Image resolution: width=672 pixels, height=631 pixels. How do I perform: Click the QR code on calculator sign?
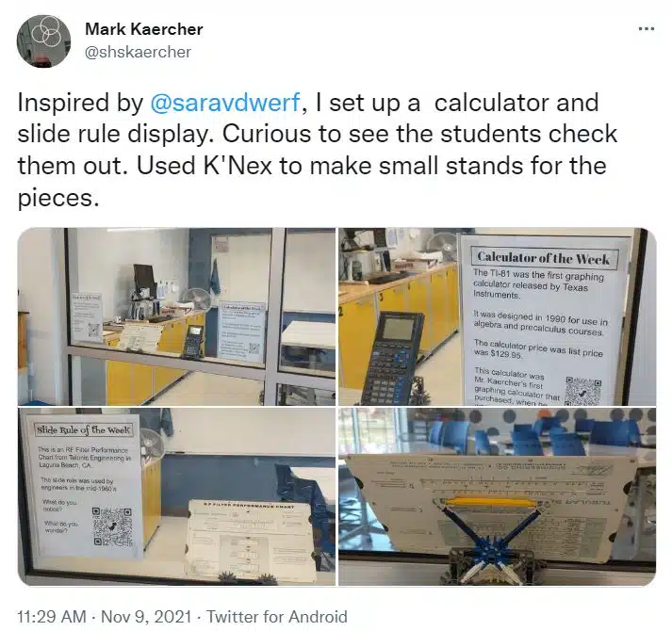[x=583, y=391]
